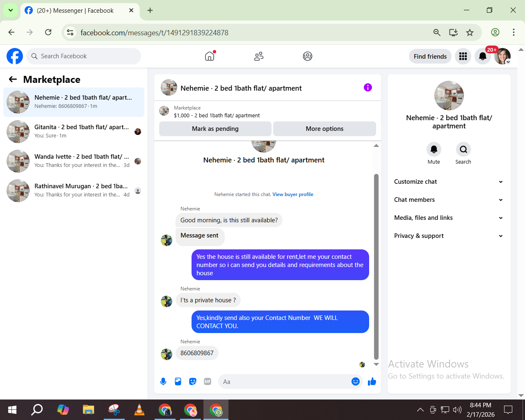Viewport: 525px width, 420px height.
Task: Record a voice clip with microphone icon
Action: (163, 381)
